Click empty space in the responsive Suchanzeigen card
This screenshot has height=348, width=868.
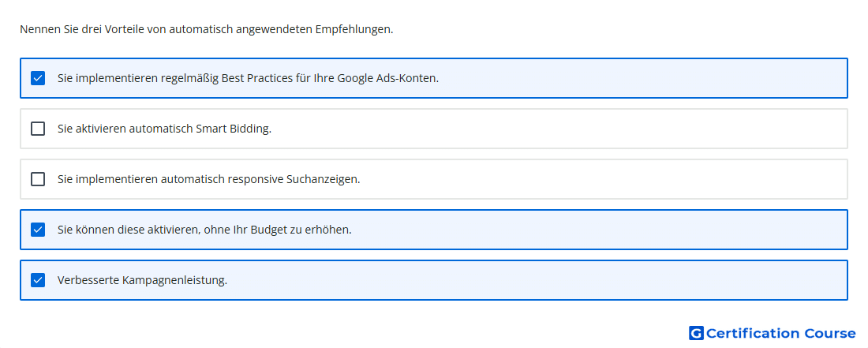[x=598, y=179]
